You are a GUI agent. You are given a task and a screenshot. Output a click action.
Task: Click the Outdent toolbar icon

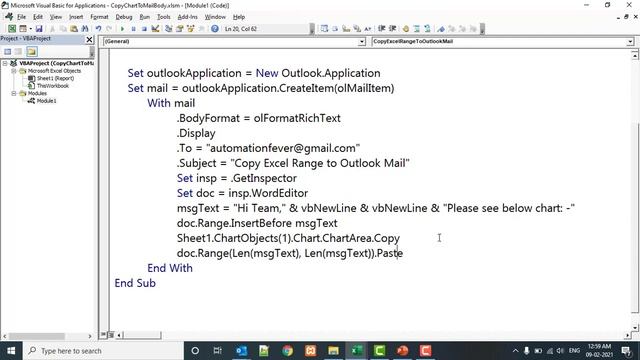[x=392, y=29]
